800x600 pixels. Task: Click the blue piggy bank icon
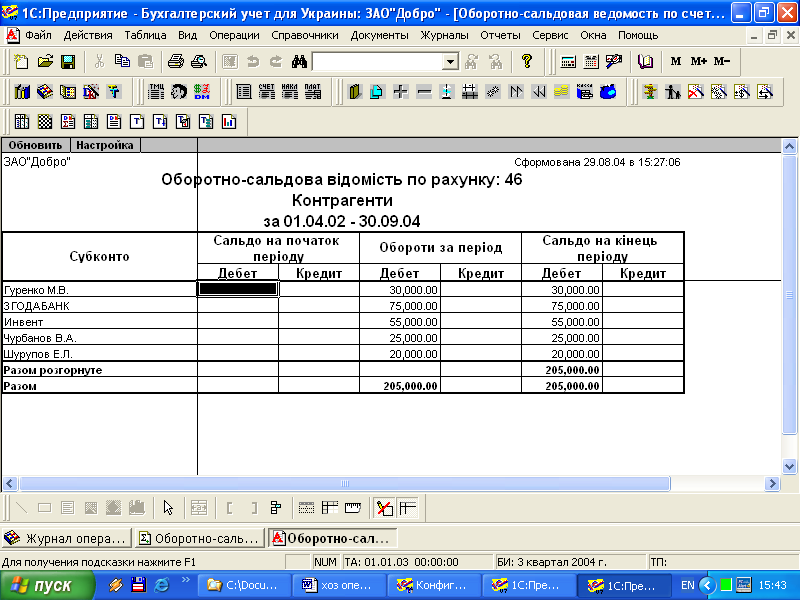pos(608,92)
